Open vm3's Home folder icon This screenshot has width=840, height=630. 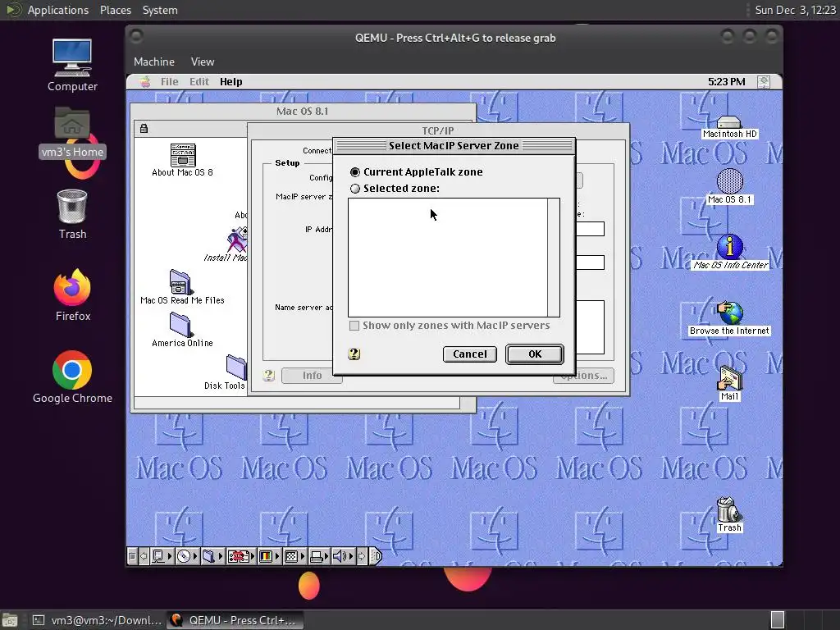point(72,132)
